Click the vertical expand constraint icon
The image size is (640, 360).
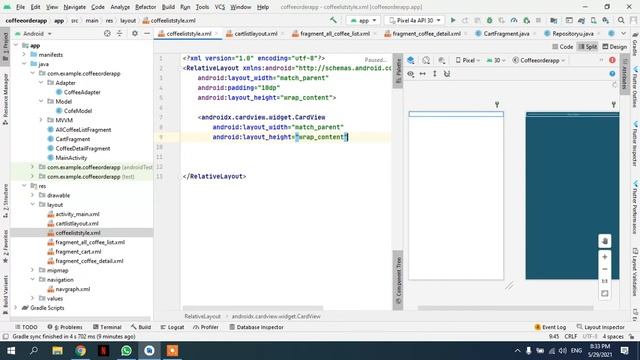[435, 74]
